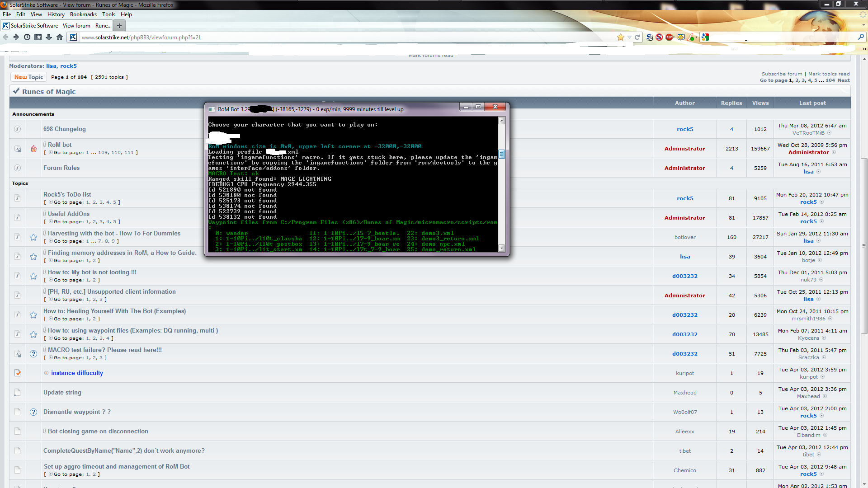The image size is (868, 488).
Task: Open URL bar history dropdown arrow
Action: [629, 38]
